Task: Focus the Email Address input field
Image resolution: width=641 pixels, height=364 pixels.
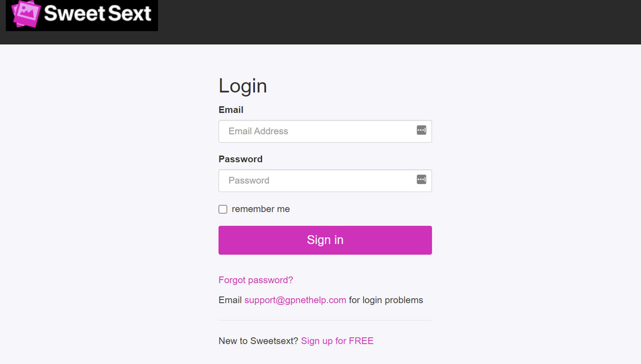Action: click(315, 131)
